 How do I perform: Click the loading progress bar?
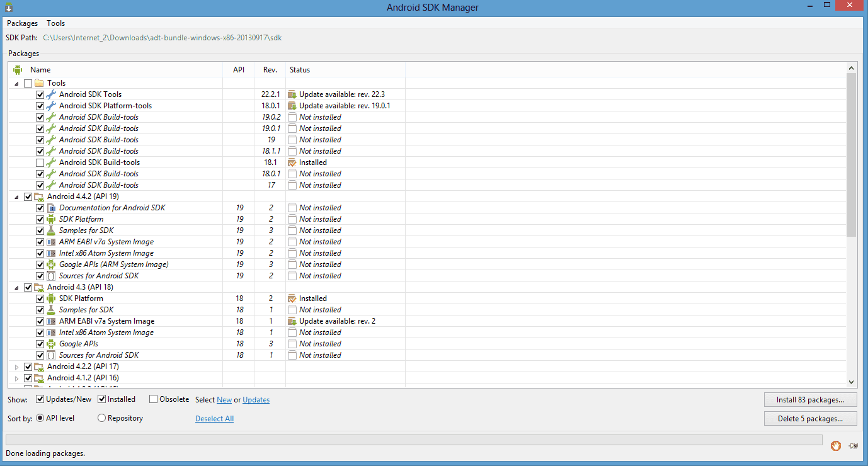coord(414,440)
